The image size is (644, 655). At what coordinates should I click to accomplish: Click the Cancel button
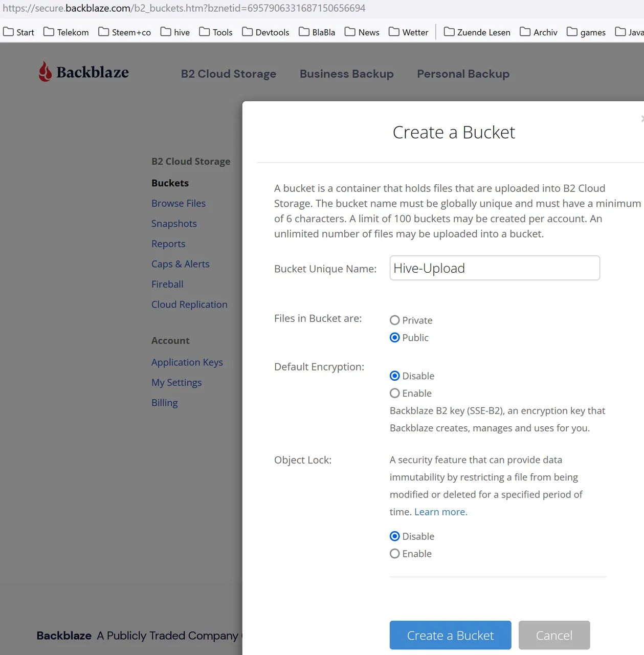[x=554, y=635]
